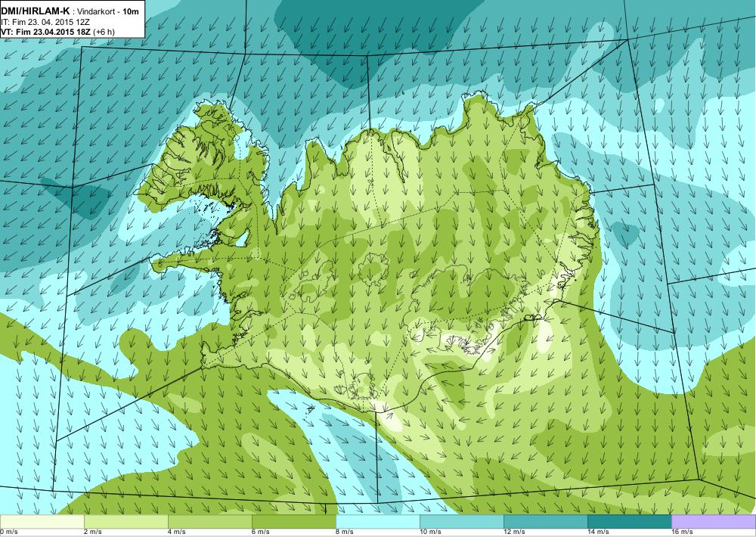The image size is (756, 537).
Task: Click the DMI/HIRLAM-K title text
Action: pyautogui.click(x=36, y=11)
